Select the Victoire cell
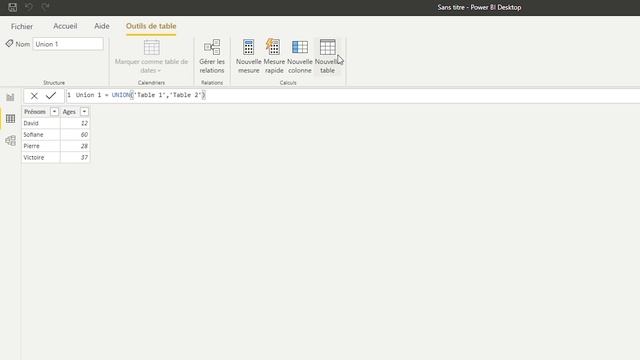 click(x=41, y=157)
